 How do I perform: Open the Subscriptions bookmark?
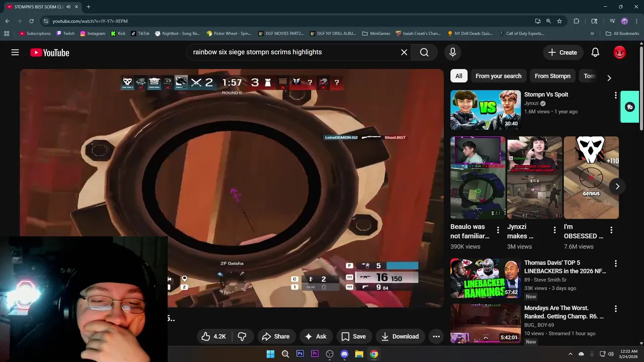click(x=35, y=34)
